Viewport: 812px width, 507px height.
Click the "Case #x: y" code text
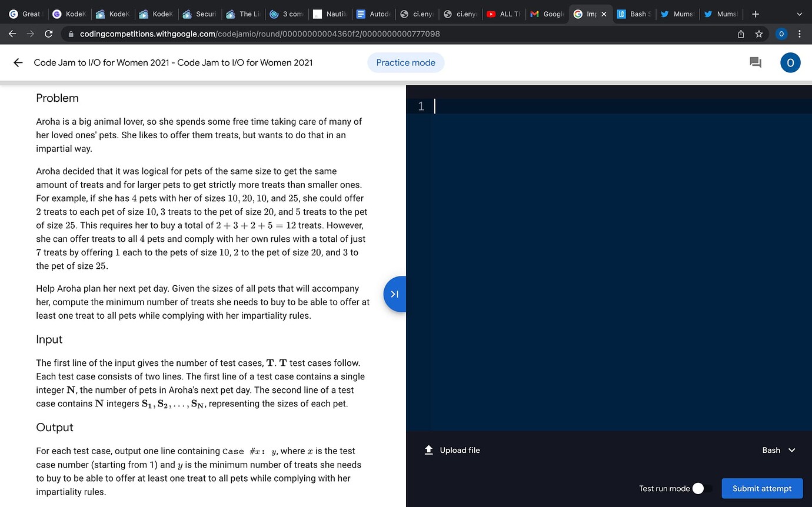[249, 451]
